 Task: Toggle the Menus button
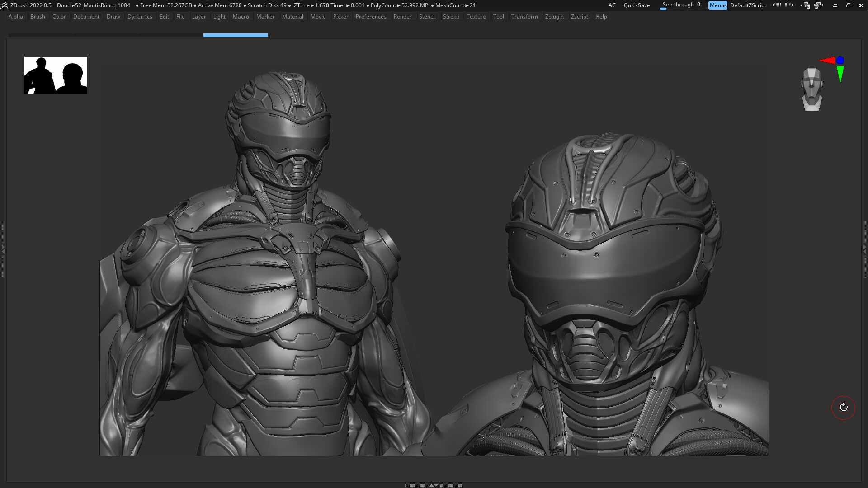[717, 5]
